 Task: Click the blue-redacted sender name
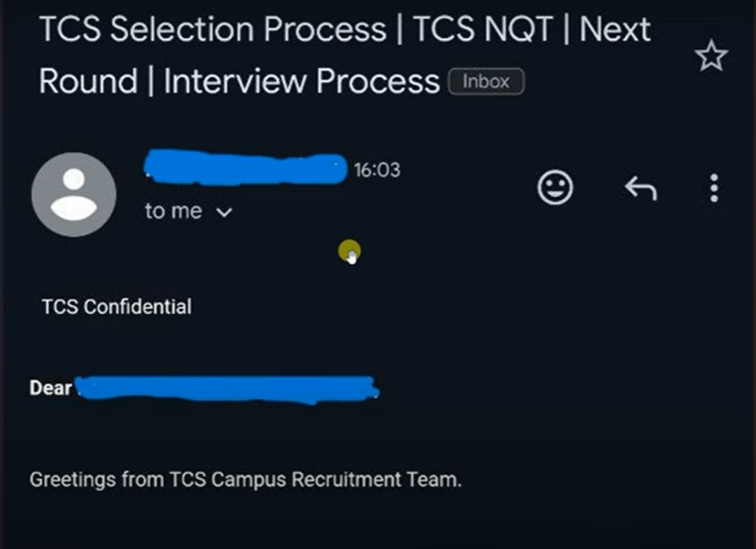[246, 168]
